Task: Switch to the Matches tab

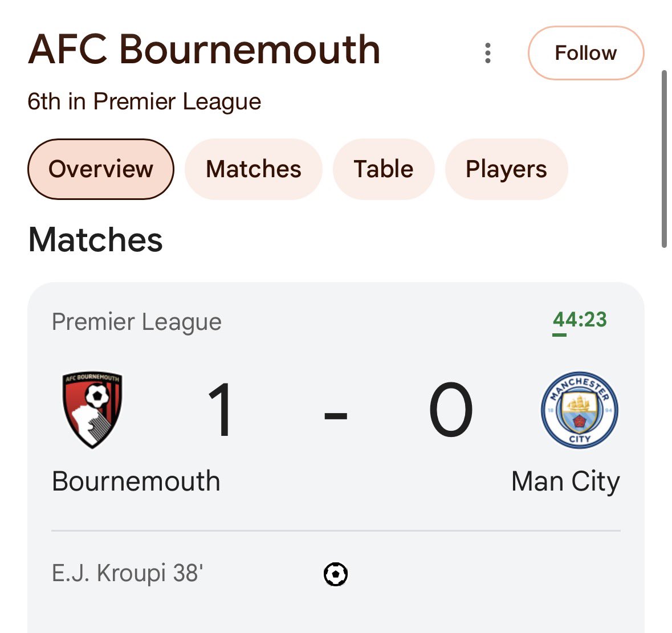Action: tap(253, 169)
